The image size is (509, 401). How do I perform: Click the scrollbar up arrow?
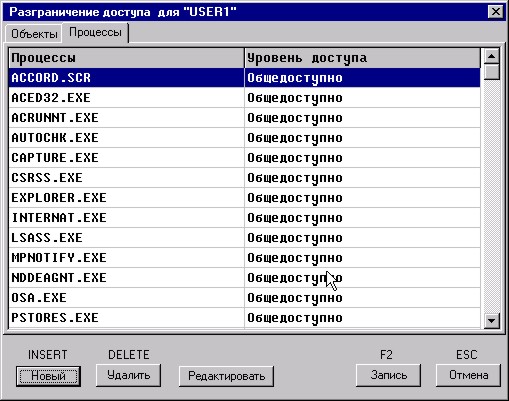click(492, 56)
